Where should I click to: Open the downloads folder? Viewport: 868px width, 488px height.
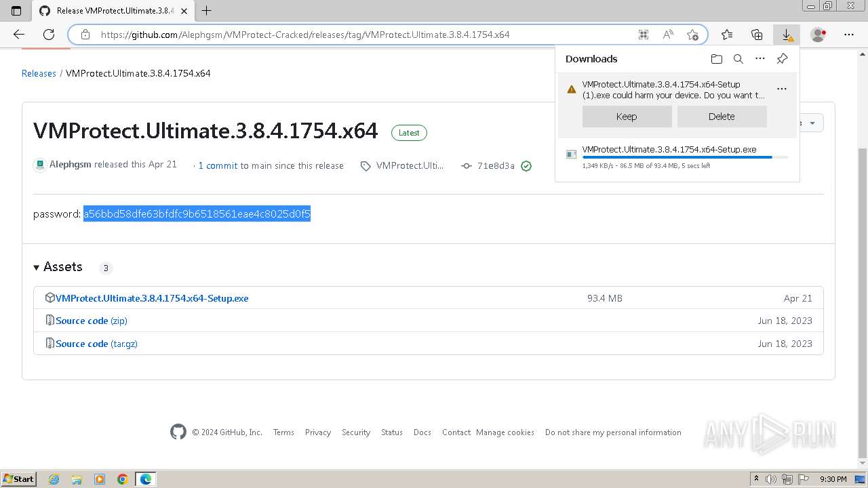717,59
